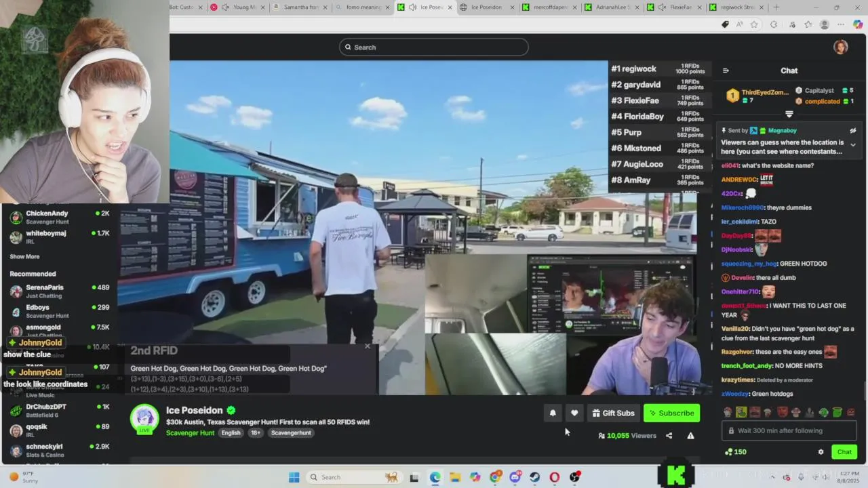
Task: Mute the Ice Poseidon tab audio icon
Action: (412, 7)
